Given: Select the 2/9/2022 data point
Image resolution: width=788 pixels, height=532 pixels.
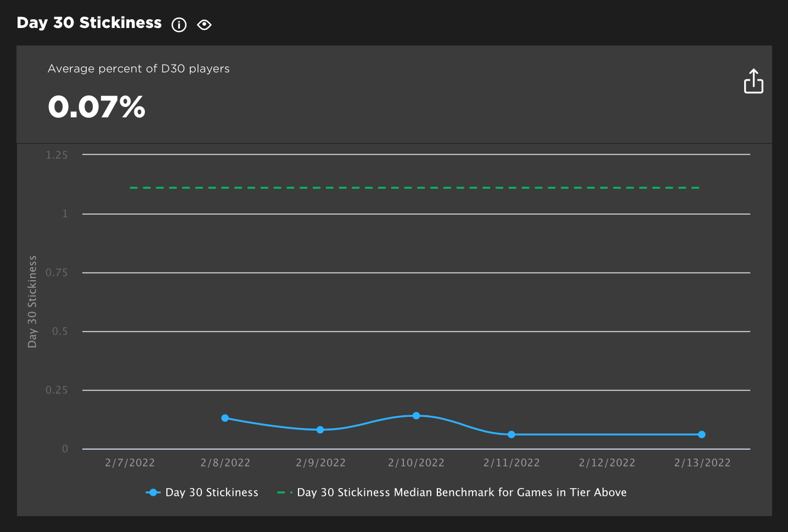Looking at the screenshot, I should point(320,430).
